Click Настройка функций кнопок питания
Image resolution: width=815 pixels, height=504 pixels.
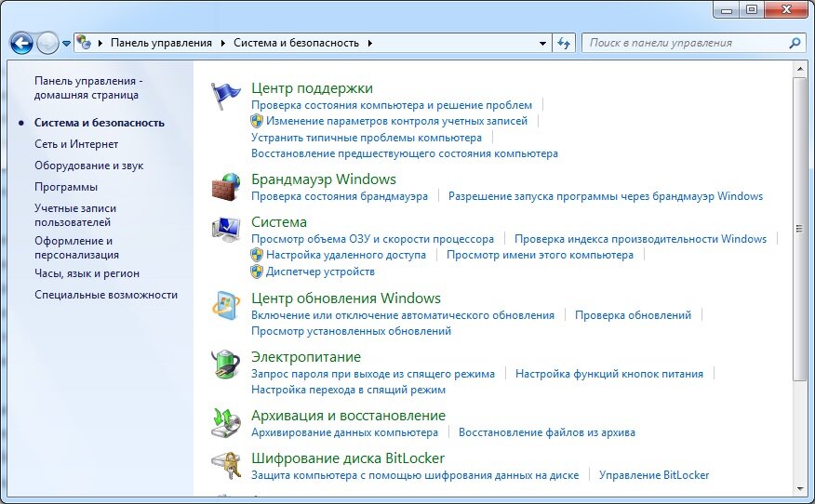pyautogui.click(x=609, y=374)
